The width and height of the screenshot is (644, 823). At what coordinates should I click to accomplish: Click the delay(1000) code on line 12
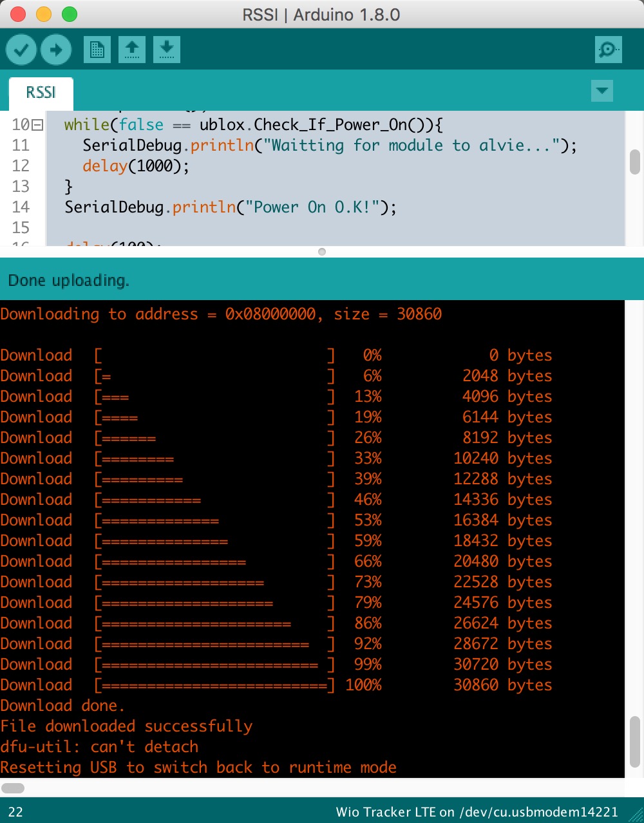(136, 166)
